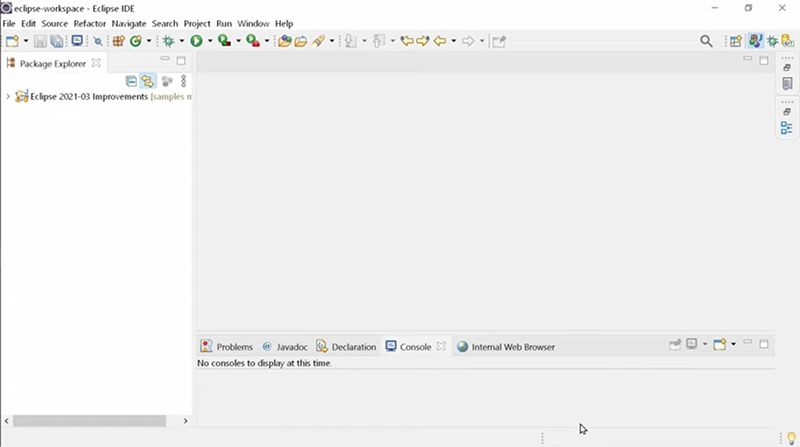The image size is (800, 447).
Task: Click the Outline fast view icon
Action: coord(787,128)
